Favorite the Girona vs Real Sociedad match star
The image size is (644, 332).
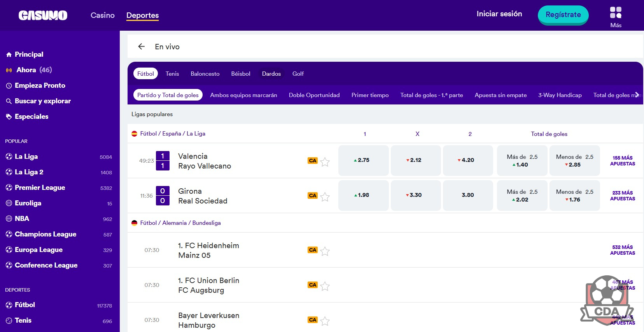(x=325, y=197)
